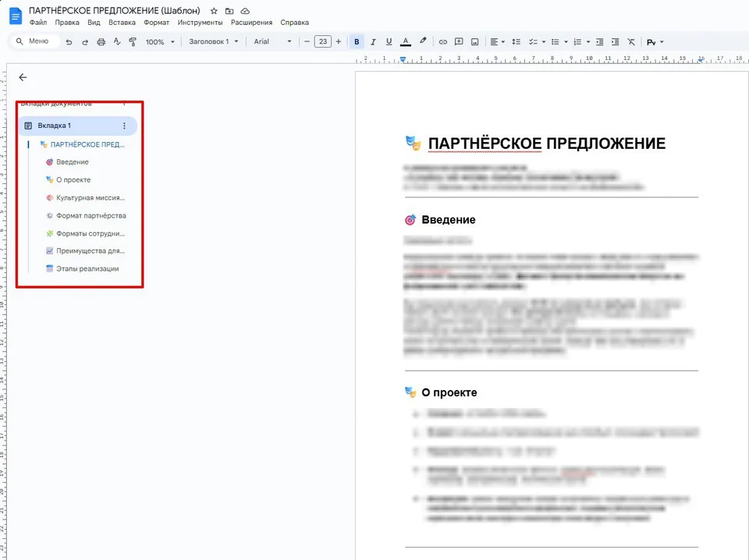The height and width of the screenshot is (560, 749).
Task: Click the numbered list icon
Action: pyautogui.click(x=577, y=42)
